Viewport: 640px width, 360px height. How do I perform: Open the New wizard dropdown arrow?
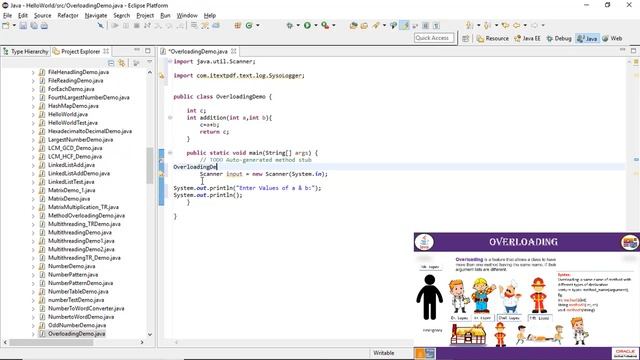click(x=14, y=26)
